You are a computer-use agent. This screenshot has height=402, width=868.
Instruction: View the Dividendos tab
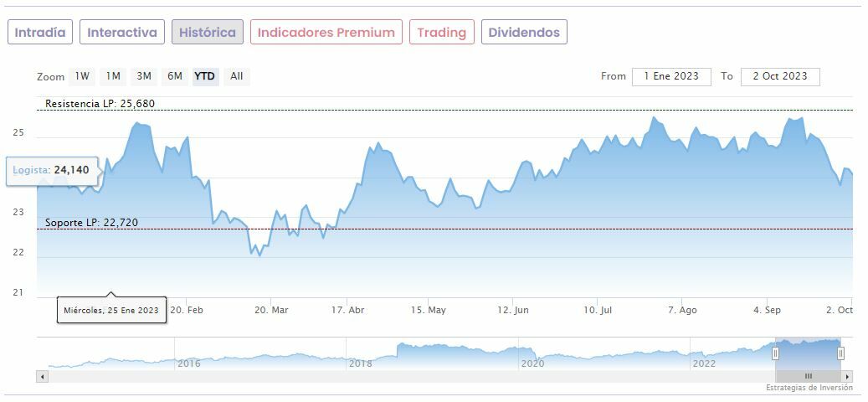tap(524, 33)
